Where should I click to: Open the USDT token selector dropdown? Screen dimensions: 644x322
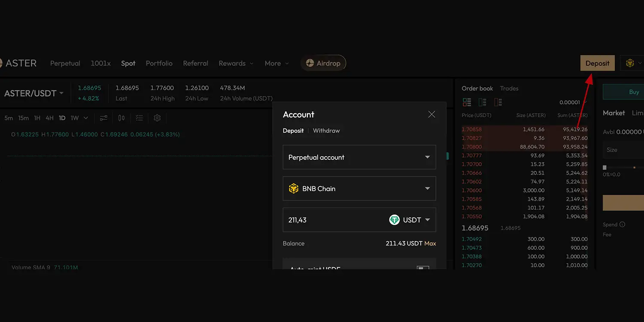[410, 220]
